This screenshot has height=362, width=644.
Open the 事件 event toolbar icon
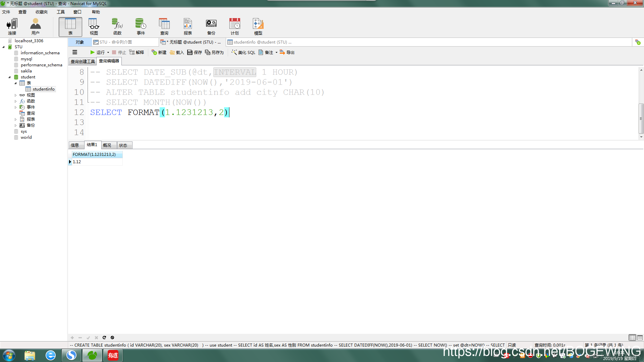pos(141,26)
